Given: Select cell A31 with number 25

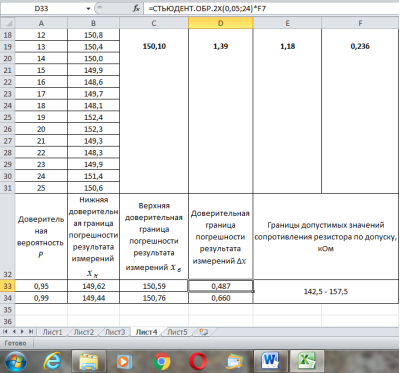Looking at the screenshot, I should point(41,188).
